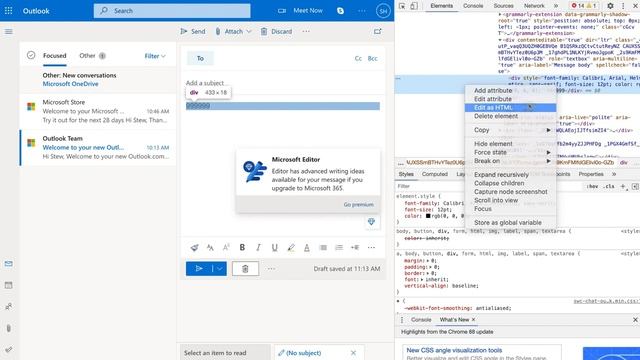Image resolution: width=640 pixels, height=360 pixels.
Task: Select the format painter icon
Action: tap(194, 247)
